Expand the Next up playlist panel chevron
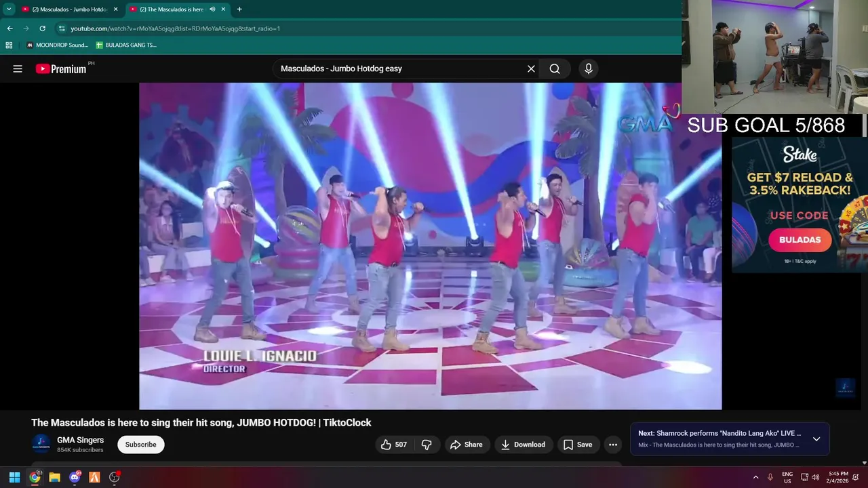This screenshot has width=868, height=488. coord(816,439)
